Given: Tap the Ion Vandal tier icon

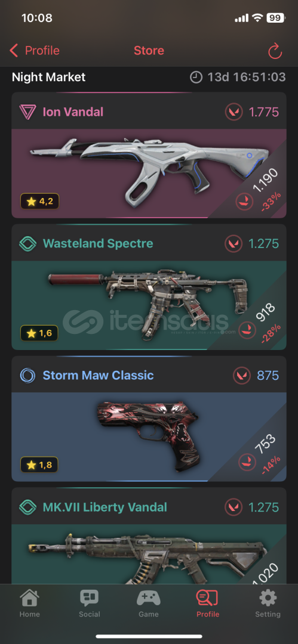Looking at the screenshot, I should coord(27,112).
